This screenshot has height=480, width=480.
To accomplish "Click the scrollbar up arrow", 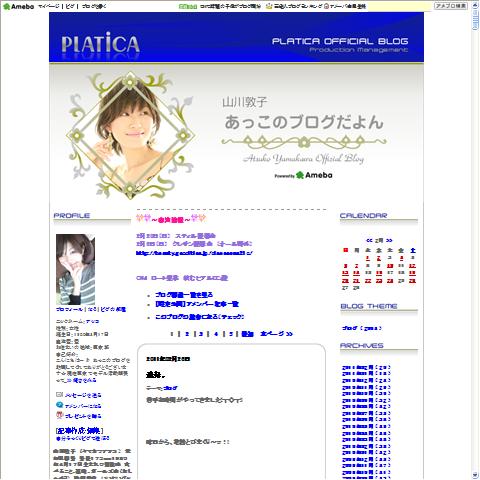I will (x=475, y=6).
